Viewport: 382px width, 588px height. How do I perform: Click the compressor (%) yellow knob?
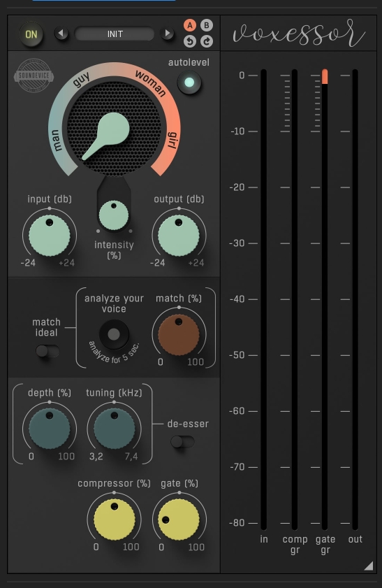click(x=115, y=519)
